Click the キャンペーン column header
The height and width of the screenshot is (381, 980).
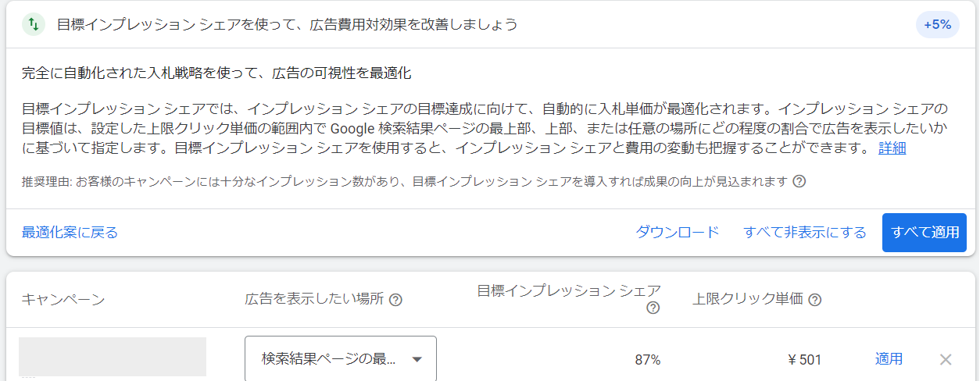click(63, 300)
